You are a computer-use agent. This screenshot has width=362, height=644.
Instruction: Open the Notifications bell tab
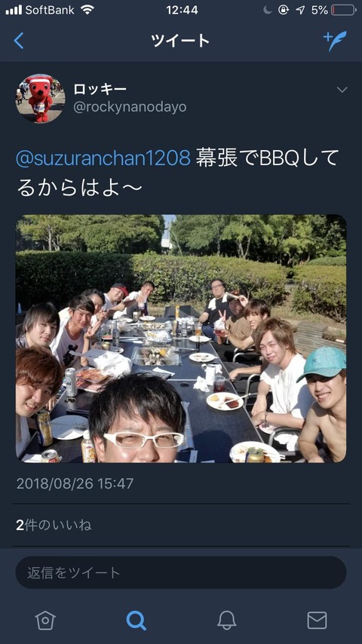tap(226, 620)
